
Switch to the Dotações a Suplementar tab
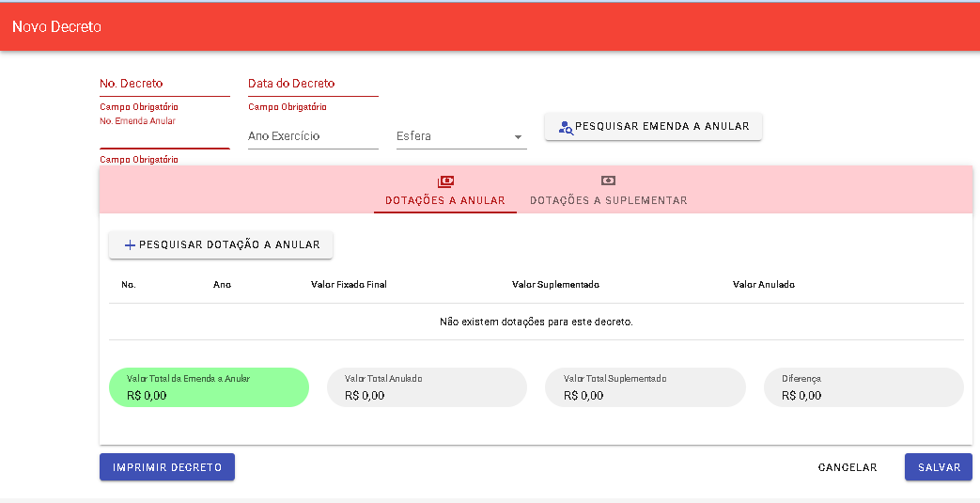608,200
